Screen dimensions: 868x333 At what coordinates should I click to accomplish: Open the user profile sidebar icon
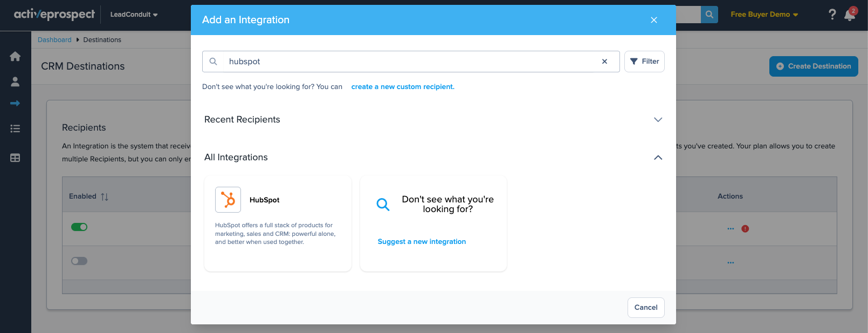coord(15,81)
